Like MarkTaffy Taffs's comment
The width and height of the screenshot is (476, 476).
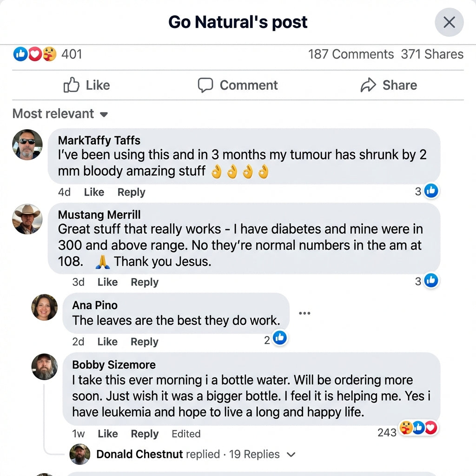point(94,192)
